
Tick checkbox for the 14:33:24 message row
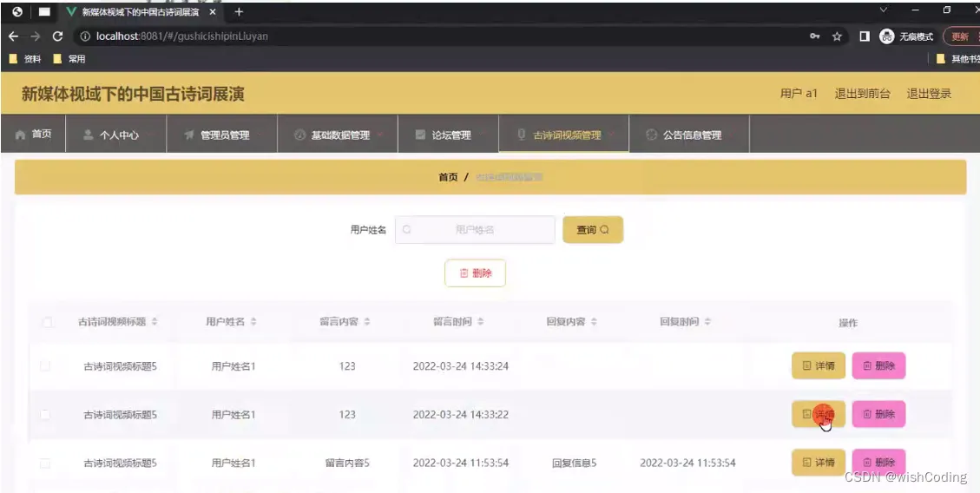tap(45, 366)
